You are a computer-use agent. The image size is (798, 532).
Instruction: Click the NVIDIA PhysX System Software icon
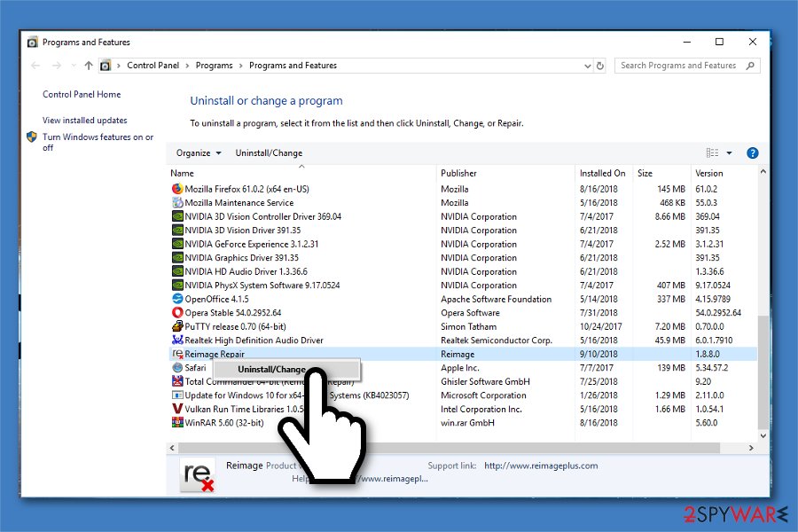tap(177, 286)
